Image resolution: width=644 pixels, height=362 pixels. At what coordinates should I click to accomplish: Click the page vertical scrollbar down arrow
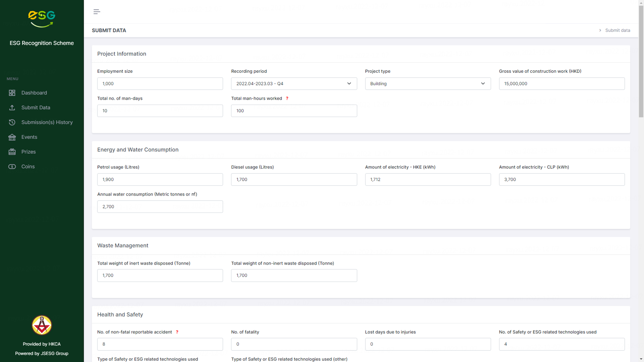pyautogui.click(x=641, y=359)
